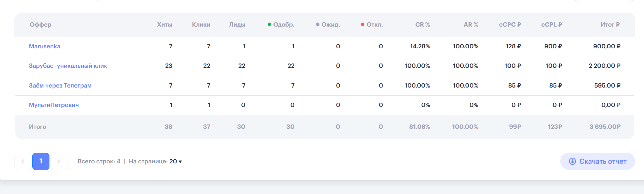The width and height of the screenshot is (644, 194).
Task: Click the Ожид. column header
Action: point(328,25)
